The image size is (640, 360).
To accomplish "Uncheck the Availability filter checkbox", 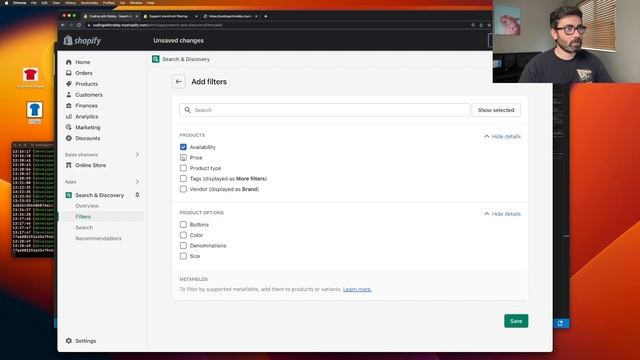I will point(183,147).
